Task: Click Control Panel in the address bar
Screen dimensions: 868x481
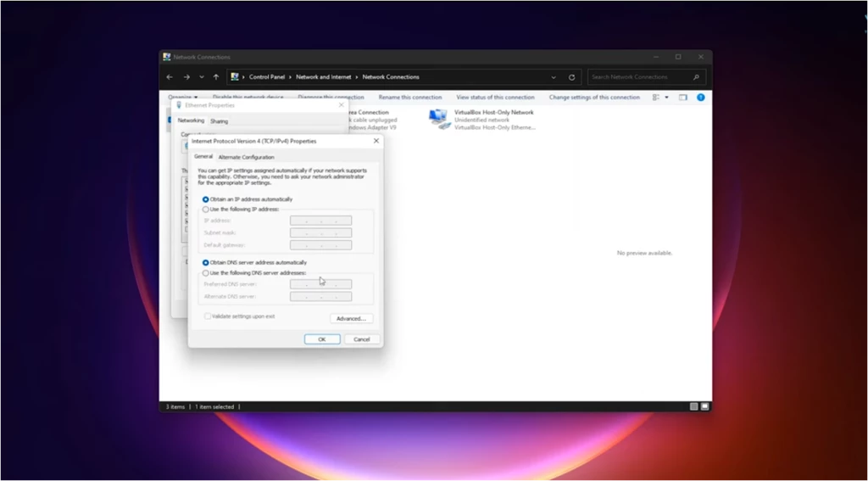Action: (267, 77)
